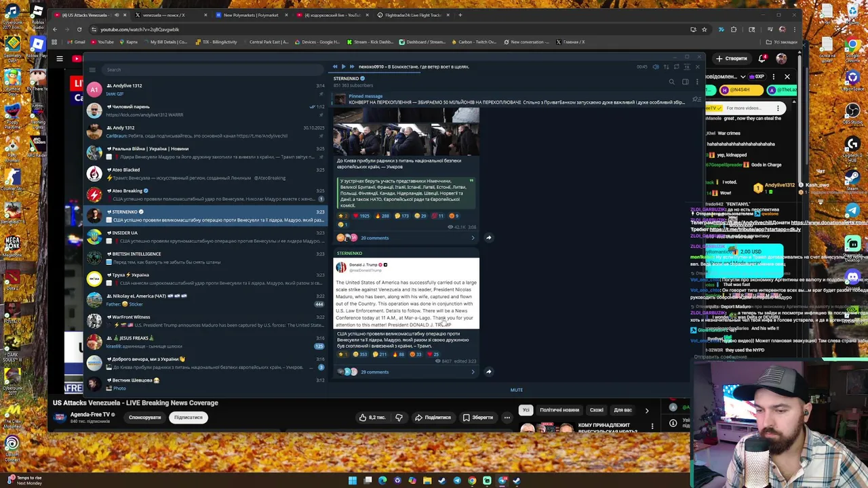Open 20 comments thread
Screen dimensions: 868x488
406,238
